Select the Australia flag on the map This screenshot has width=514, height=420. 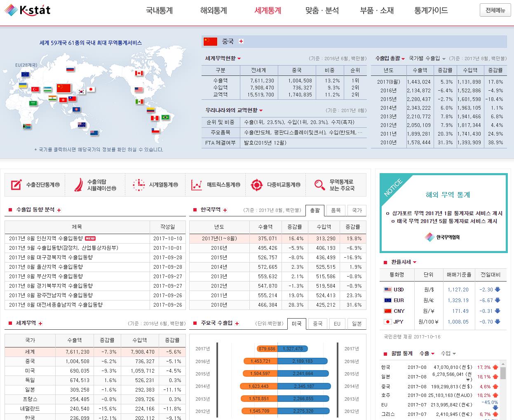(82, 125)
